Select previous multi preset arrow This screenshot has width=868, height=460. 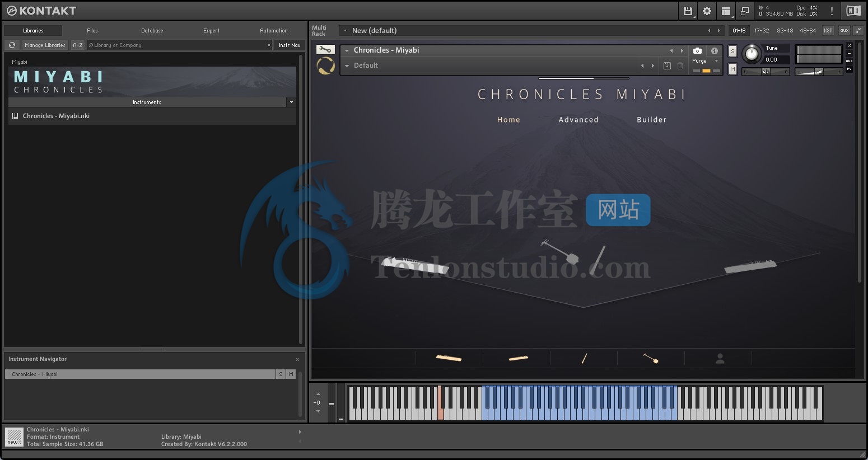click(x=709, y=31)
